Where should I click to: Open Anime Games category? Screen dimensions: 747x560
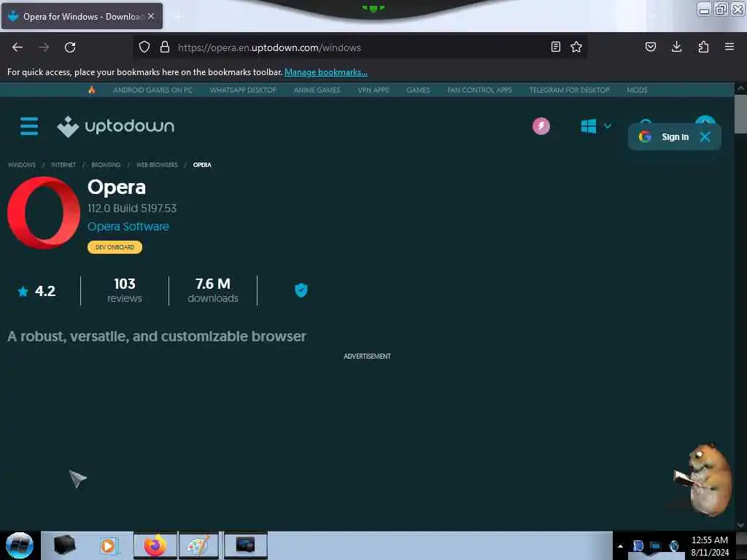[317, 90]
